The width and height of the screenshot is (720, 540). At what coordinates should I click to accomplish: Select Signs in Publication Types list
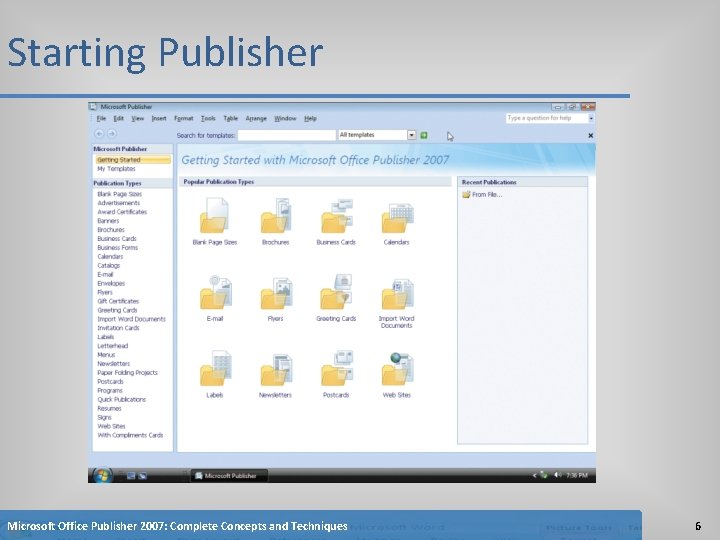pyautogui.click(x=104, y=417)
